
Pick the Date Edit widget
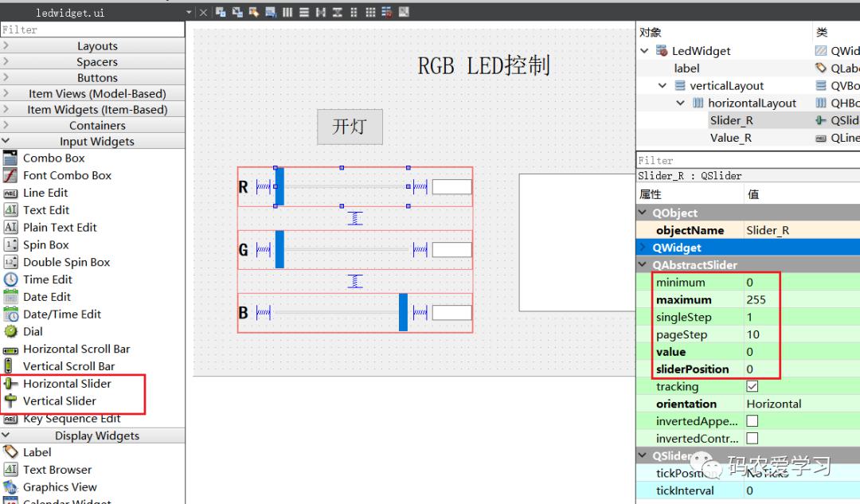(47, 297)
